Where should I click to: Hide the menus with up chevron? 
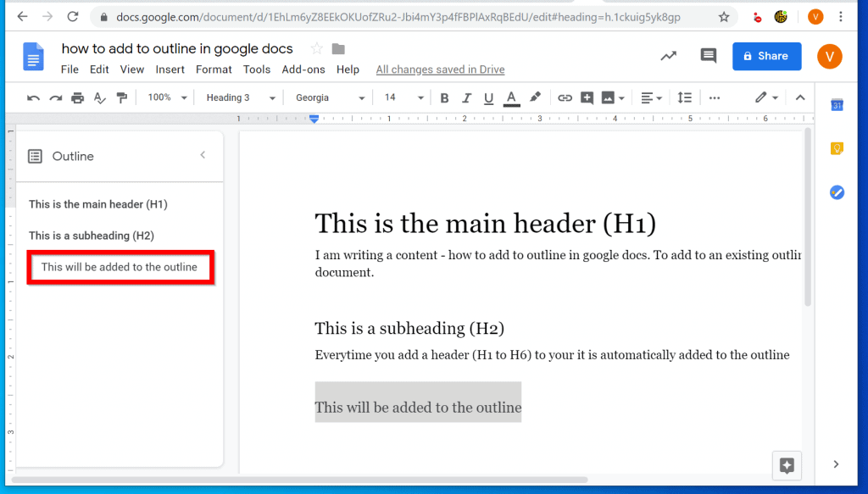800,98
